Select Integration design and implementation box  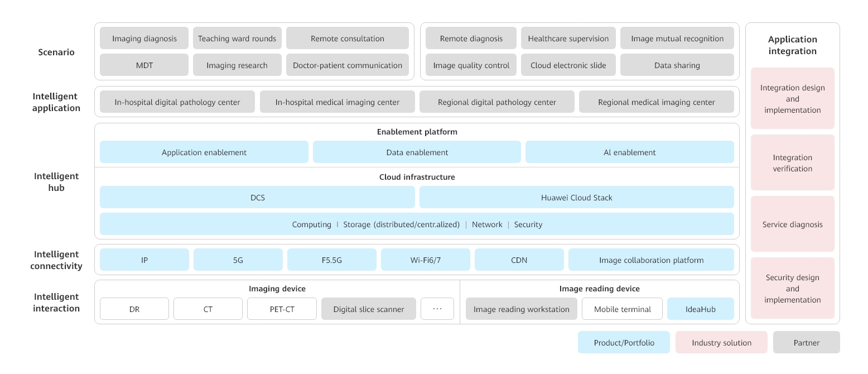tap(793, 98)
